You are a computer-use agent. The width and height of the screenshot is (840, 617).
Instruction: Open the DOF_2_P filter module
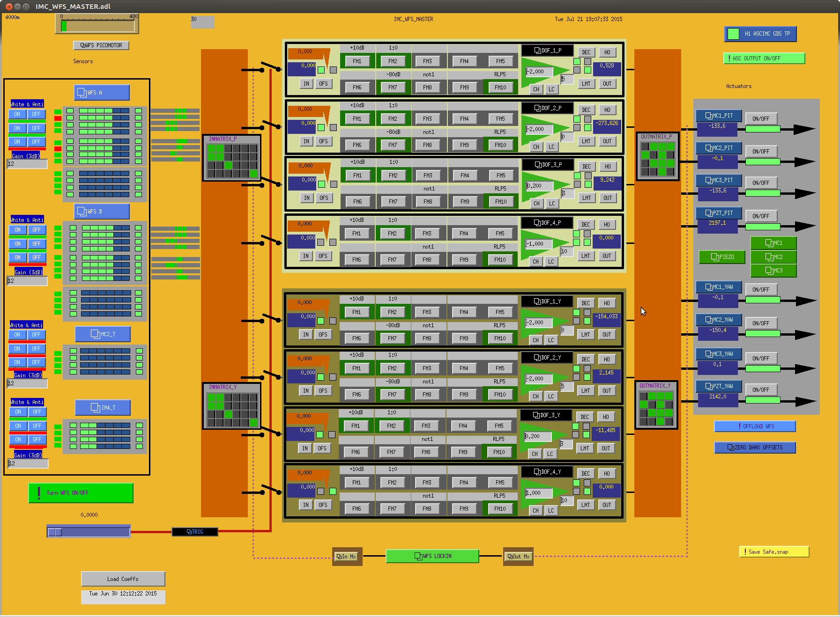(548, 108)
